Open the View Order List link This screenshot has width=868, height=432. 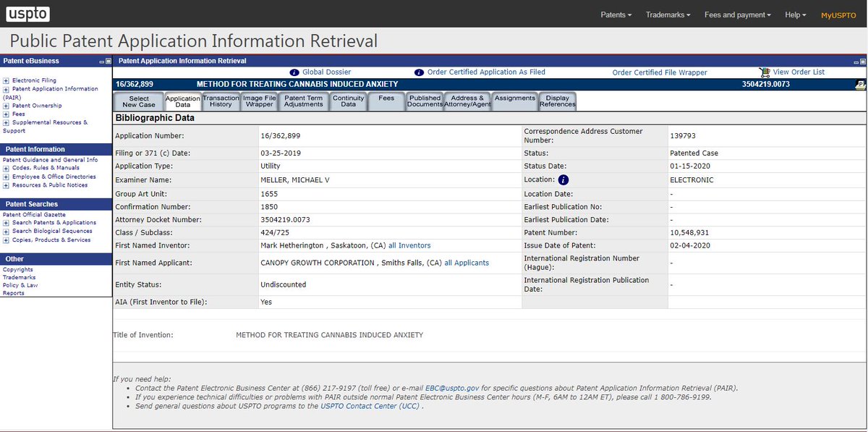799,72
